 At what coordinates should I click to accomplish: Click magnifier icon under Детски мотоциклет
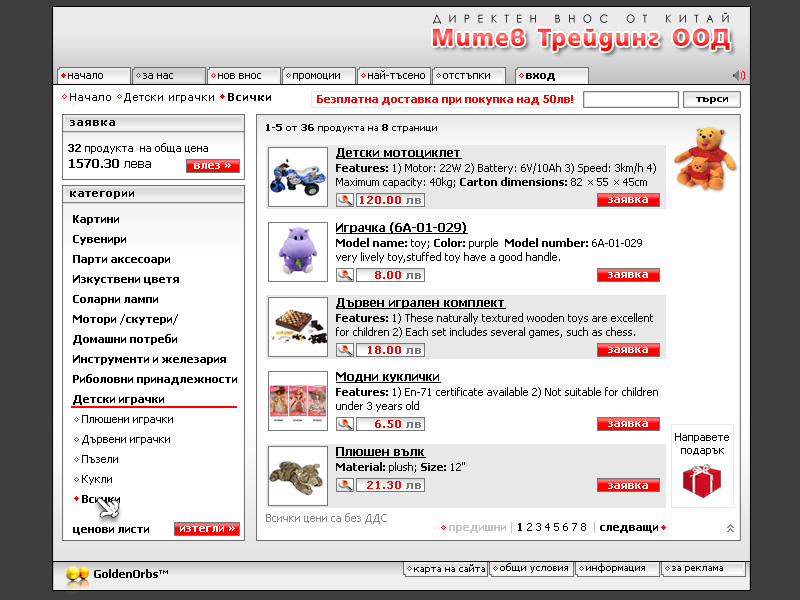[344, 200]
